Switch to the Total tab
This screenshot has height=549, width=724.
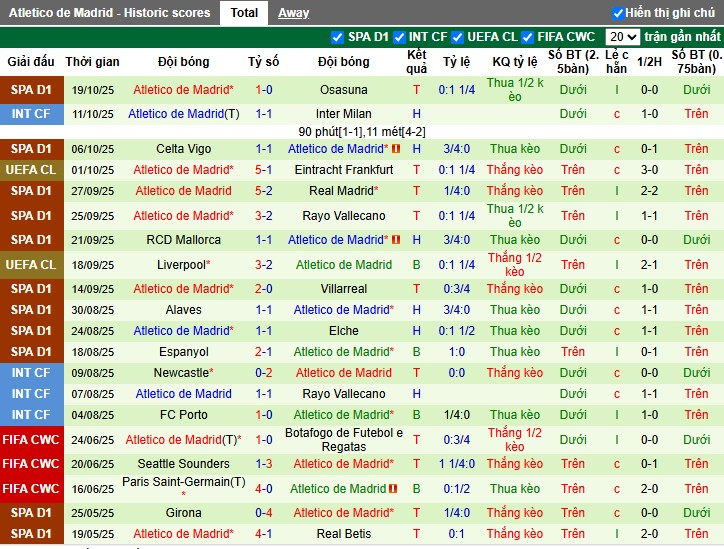[x=244, y=13]
